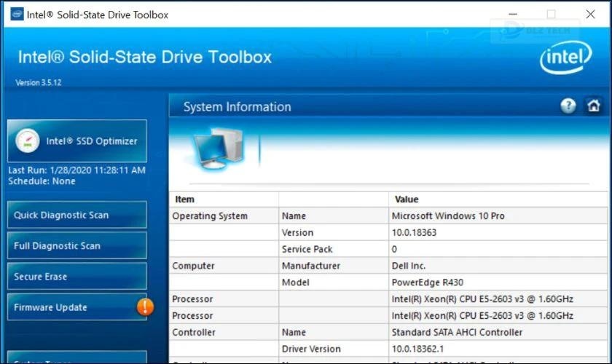Click the Schedule: None text
This screenshot has width=612, height=364.
[x=42, y=181]
